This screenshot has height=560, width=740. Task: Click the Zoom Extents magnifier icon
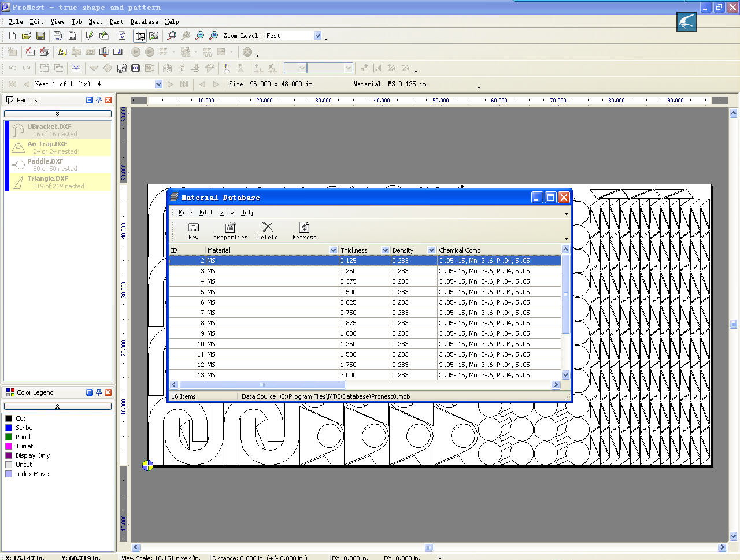tap(213, 36)
